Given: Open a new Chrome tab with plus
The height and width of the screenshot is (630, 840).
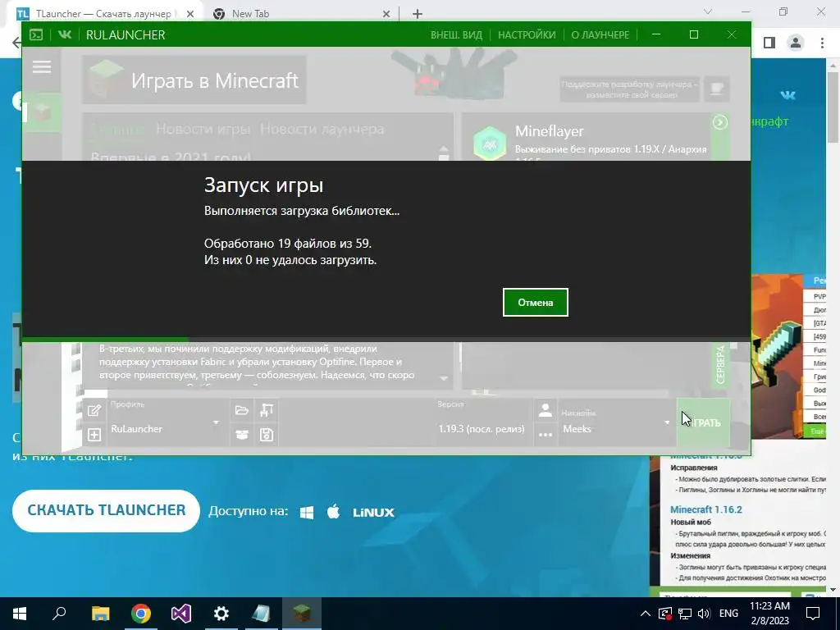Looking at the screenshot, I should 418,14.
